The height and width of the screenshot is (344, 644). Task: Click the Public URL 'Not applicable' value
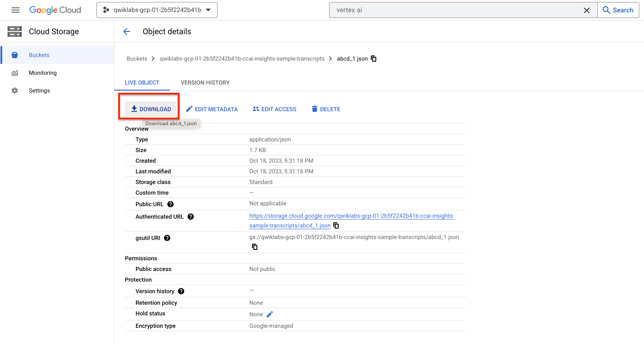(x=268, y=203)
